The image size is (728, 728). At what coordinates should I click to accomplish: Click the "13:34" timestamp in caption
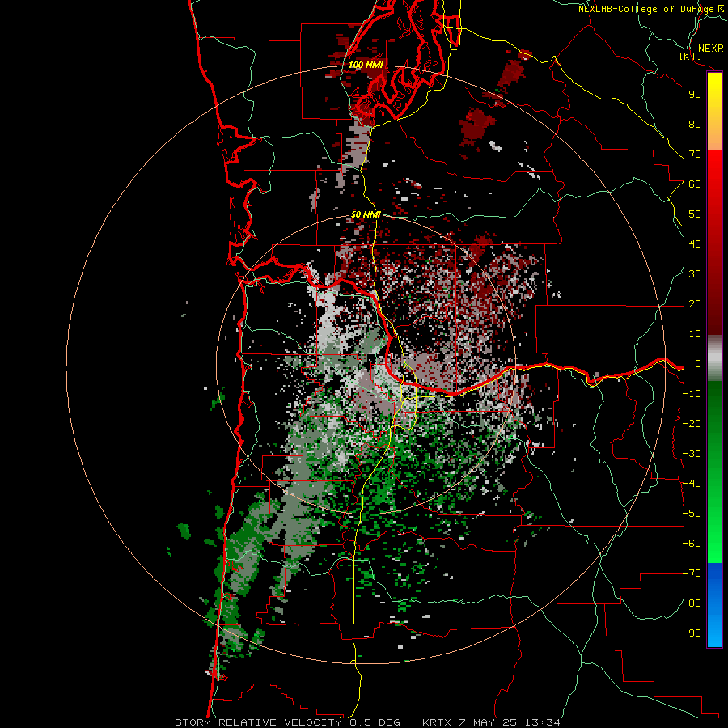pos(542,722)
